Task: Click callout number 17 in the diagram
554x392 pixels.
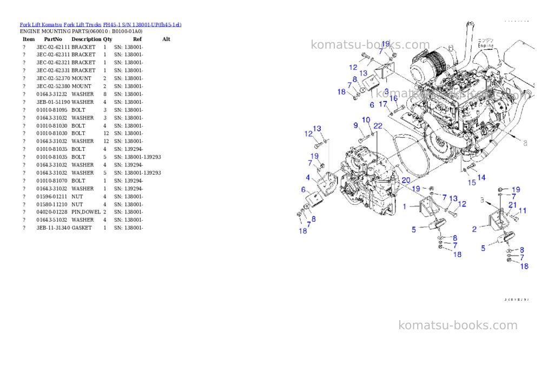Action: click(x=383, y=104)
